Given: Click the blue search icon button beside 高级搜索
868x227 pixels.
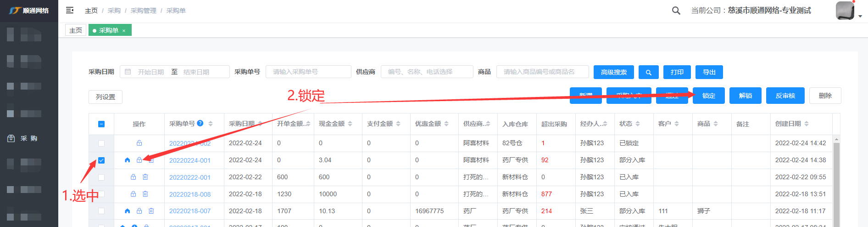Looking at the screenshot, I should pos(648,72).
